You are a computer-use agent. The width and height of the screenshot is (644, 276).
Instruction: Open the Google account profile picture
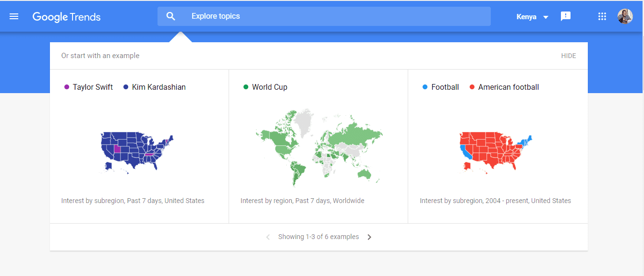click(625, 16)
